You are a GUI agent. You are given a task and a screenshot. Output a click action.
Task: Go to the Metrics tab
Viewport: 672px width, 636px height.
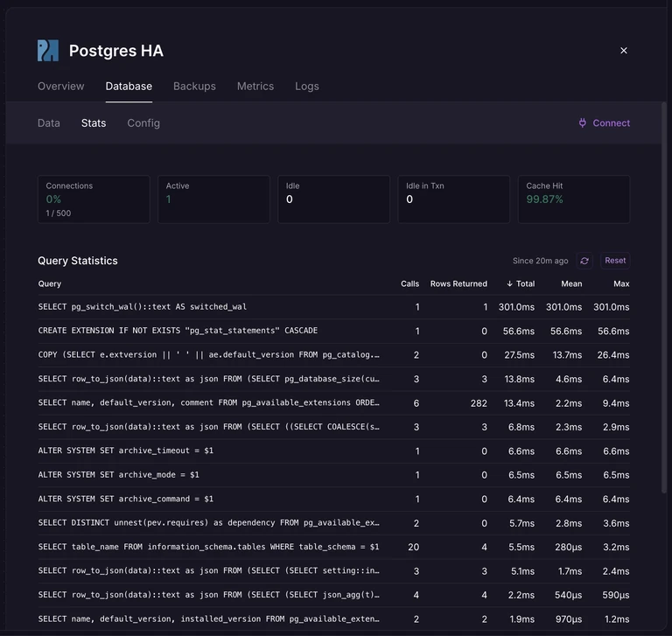pyautogui.click(x=255, y=86)
